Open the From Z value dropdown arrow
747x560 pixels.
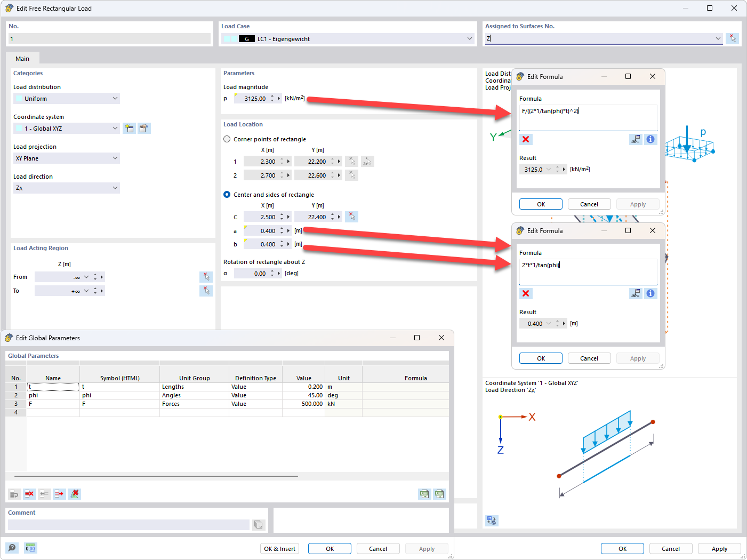[x=86, y=277]
